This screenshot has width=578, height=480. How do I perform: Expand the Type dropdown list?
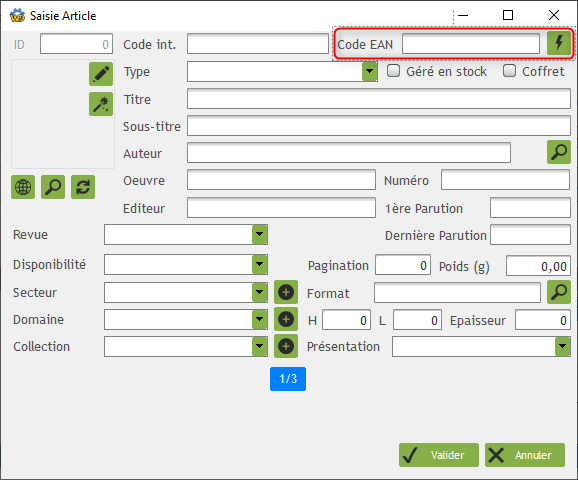point(370,72)
